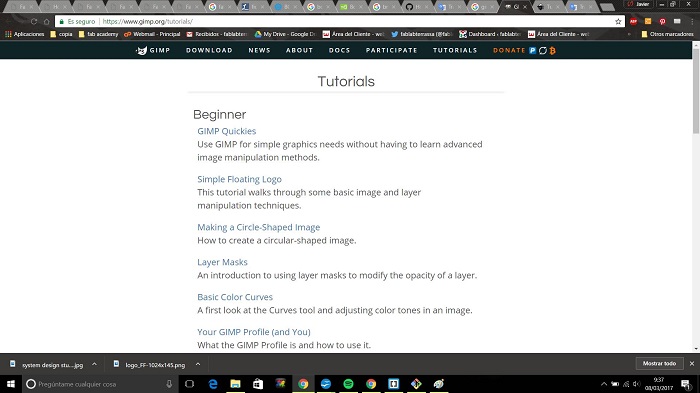Open Task View in the taskbar
This screenshot has height=393, width=700.
click(x=189, y=384)
